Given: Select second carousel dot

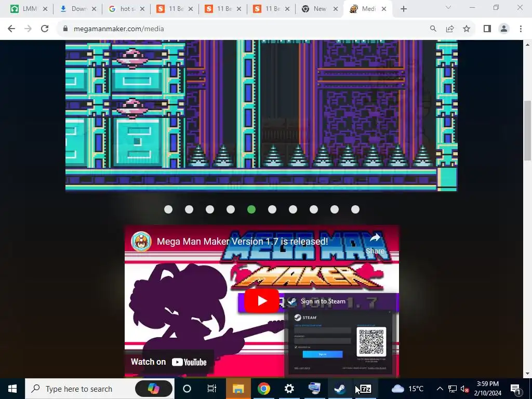Looking at the screenshot, I should click(189, 209).
